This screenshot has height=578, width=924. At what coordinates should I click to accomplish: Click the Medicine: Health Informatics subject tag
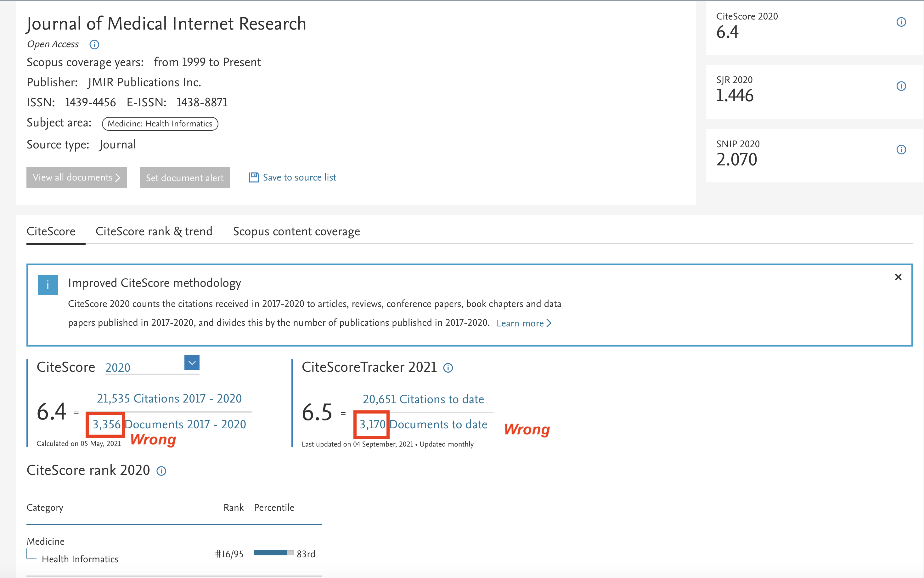[160, 124]
